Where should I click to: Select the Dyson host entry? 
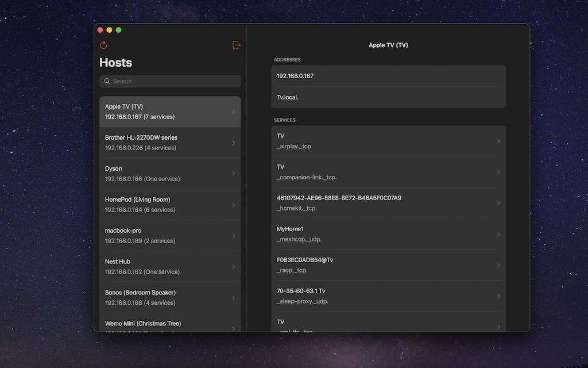coord(169,174)
